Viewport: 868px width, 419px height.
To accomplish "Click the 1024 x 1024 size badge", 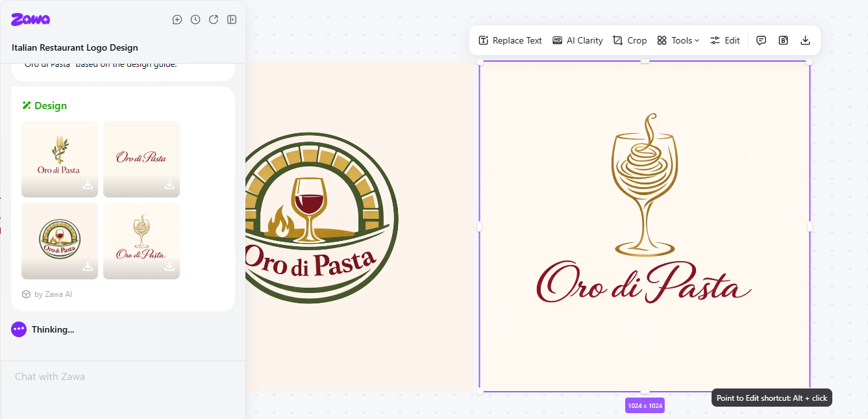I will coord(645,405).
